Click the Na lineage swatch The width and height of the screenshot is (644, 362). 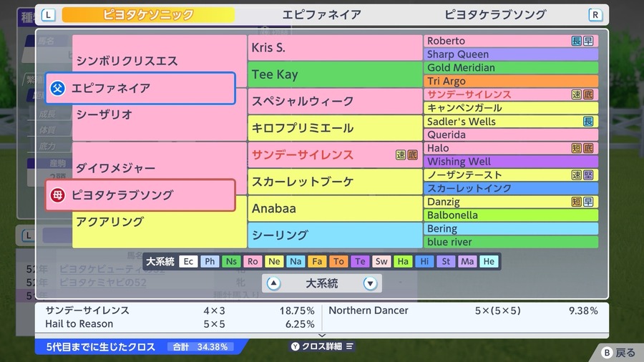click(296, 261)
